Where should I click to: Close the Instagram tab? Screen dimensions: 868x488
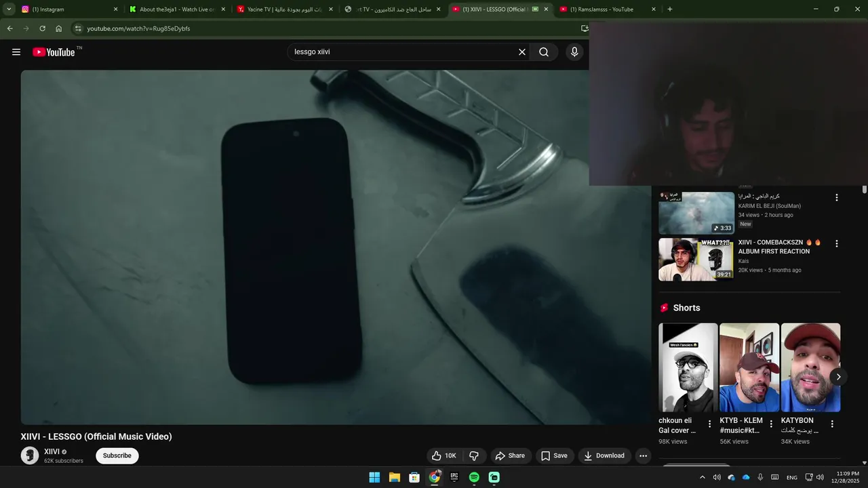pos(115,9)
